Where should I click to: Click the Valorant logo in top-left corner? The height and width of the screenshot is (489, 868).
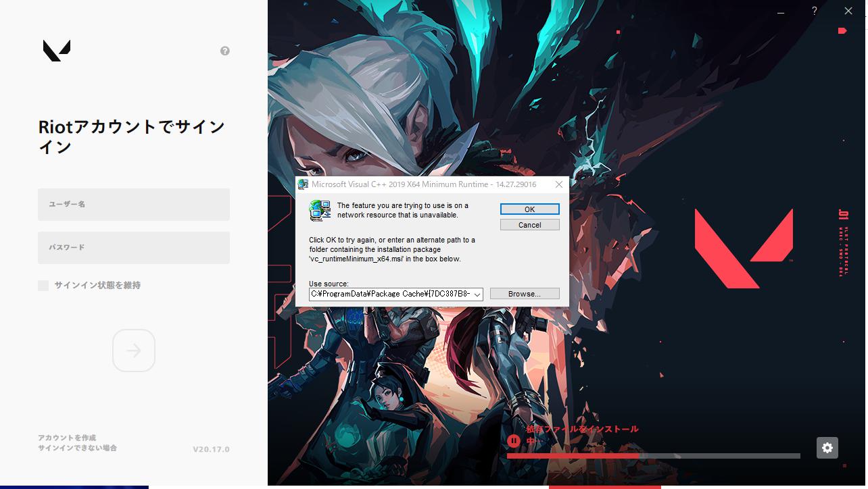(x=57, y=51)
